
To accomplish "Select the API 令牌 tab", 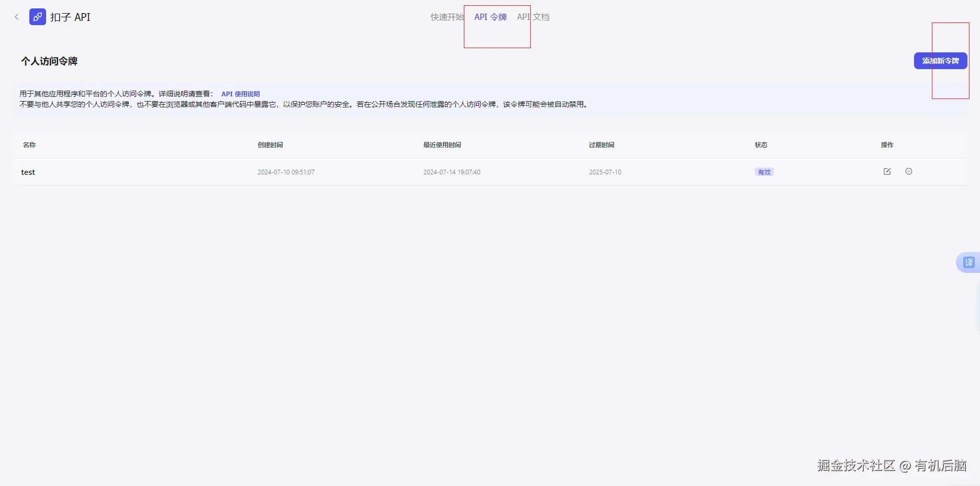I will (491, 17).
